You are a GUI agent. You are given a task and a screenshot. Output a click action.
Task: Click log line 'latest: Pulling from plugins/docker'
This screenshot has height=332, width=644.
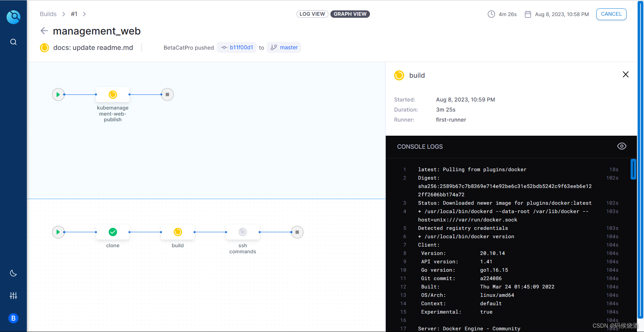[x=472, y=170]
